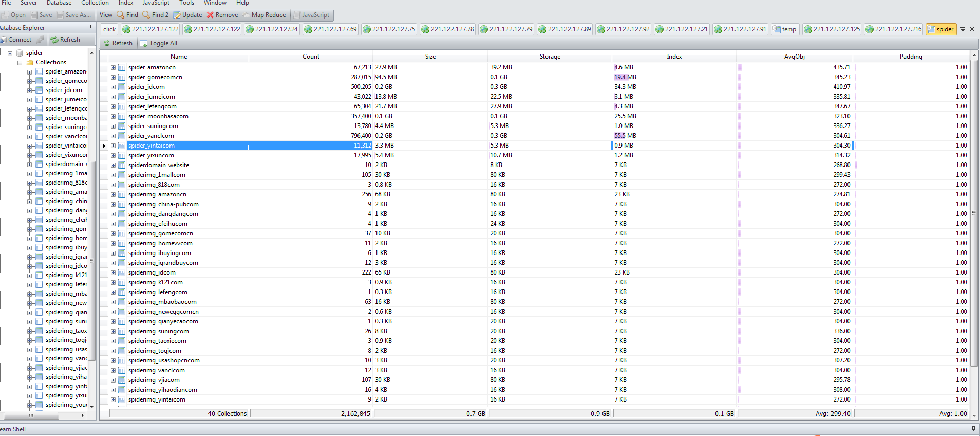Click the Find 2 toolbar icon

pos(146,15)
